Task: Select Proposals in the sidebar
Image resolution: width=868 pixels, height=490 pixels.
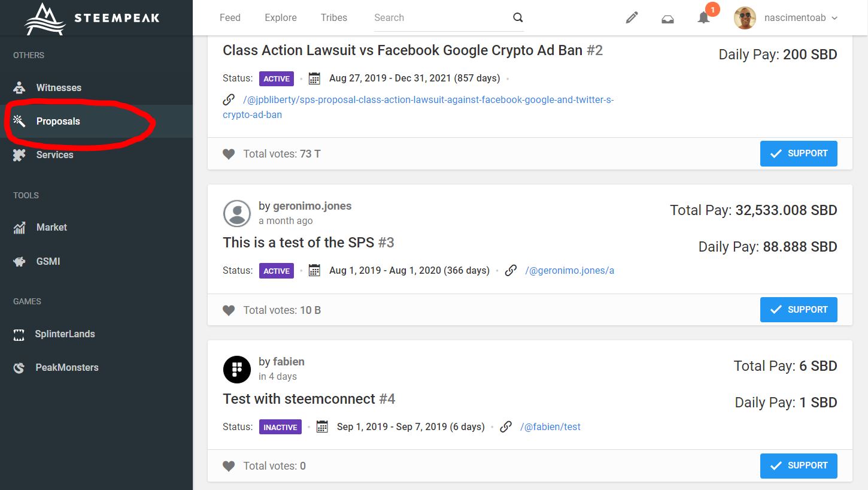Action: [x=96, y=121]
